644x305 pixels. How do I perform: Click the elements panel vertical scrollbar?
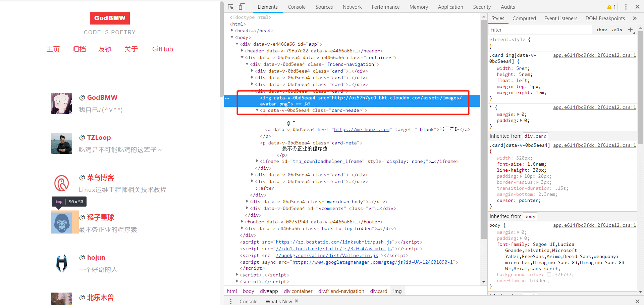484,129
